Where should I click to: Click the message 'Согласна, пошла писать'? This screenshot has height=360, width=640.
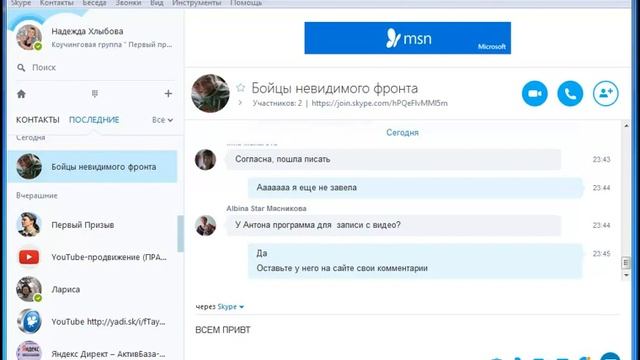coord(393,159)
